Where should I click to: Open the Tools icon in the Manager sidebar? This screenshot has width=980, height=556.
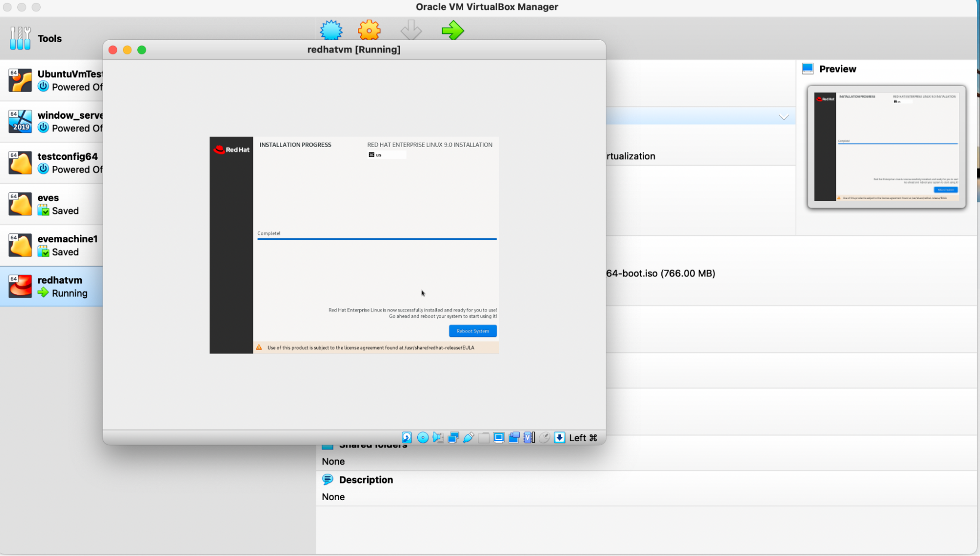pos(20,38)
